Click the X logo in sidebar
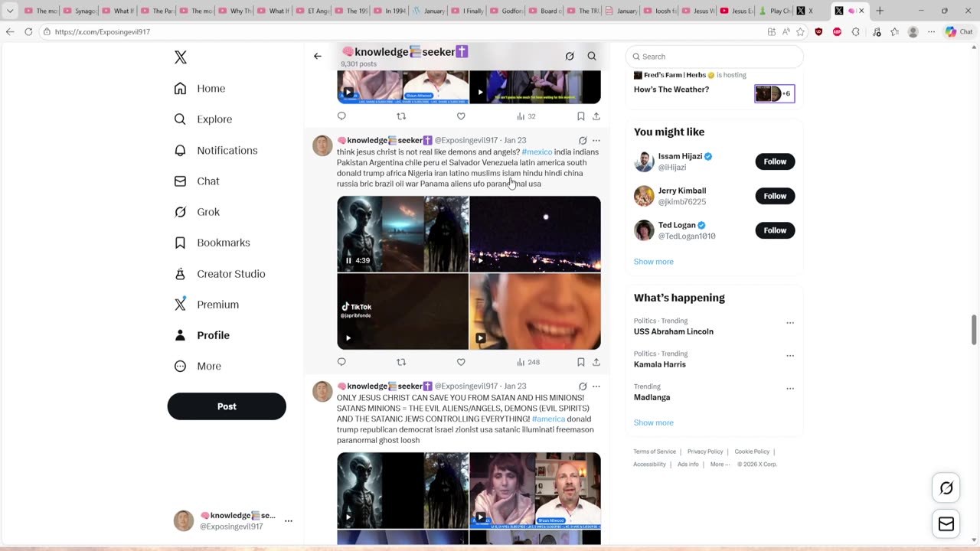This screenshot has height=551, width=980. (180, 57)
